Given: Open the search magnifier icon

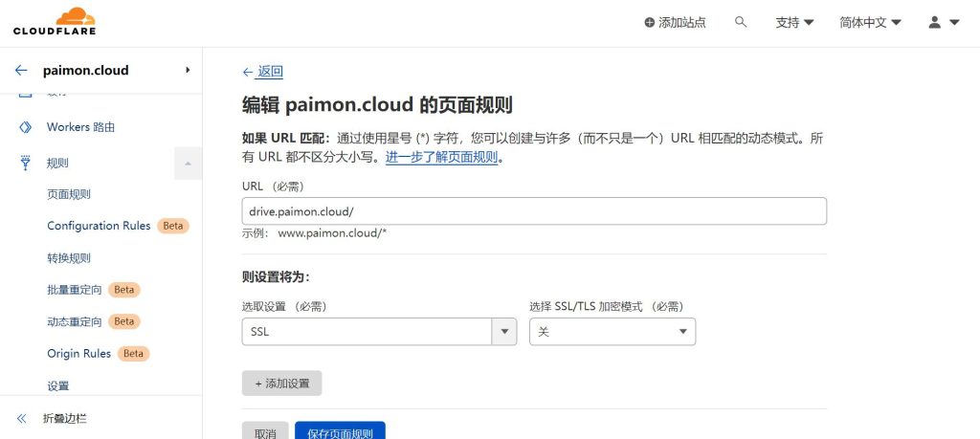Looking at the screenshot, I should click(741, 22).
